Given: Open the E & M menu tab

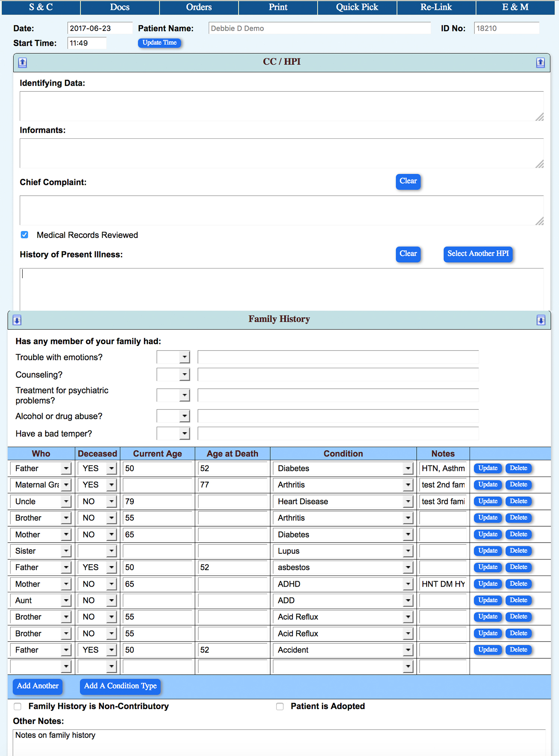Looking at the screenshot, I should (515, 7).
